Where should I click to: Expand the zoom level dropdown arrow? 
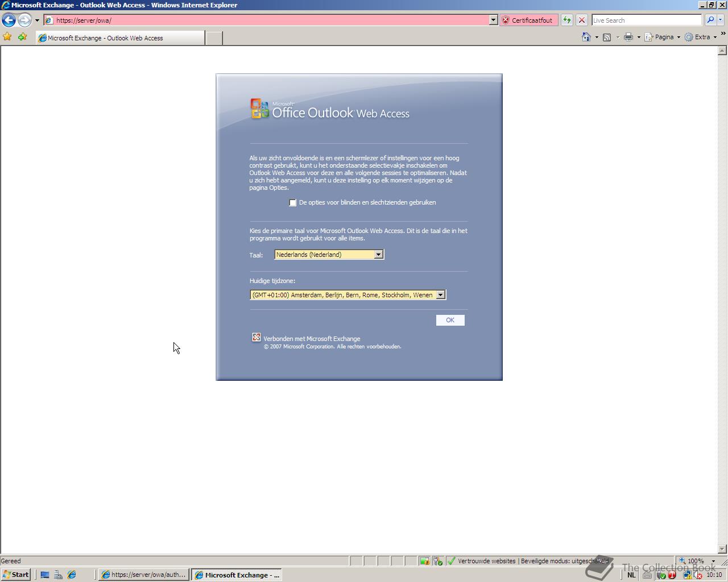coord(713,561)
